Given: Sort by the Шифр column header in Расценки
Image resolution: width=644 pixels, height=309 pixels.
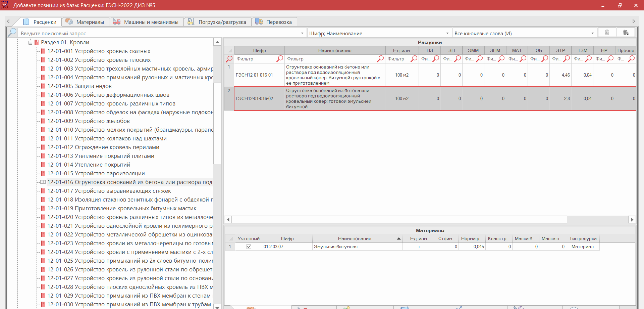Looking at the screenshot, I should 259,50.
